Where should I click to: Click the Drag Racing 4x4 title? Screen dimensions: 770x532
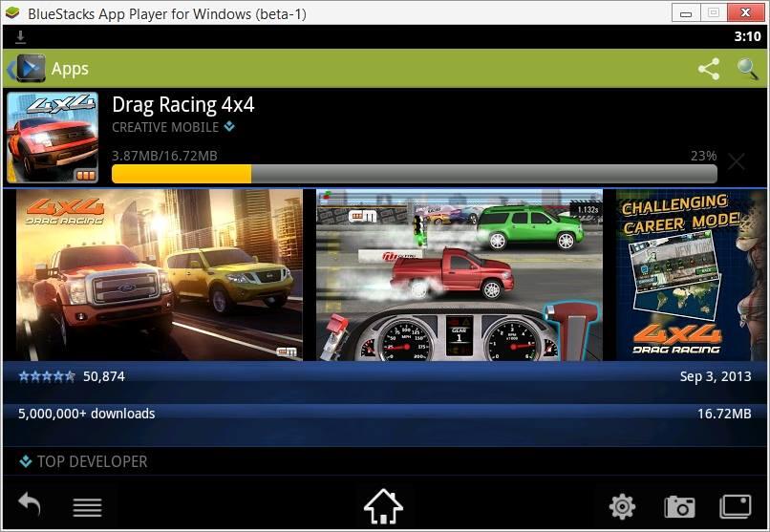[183, 104]
